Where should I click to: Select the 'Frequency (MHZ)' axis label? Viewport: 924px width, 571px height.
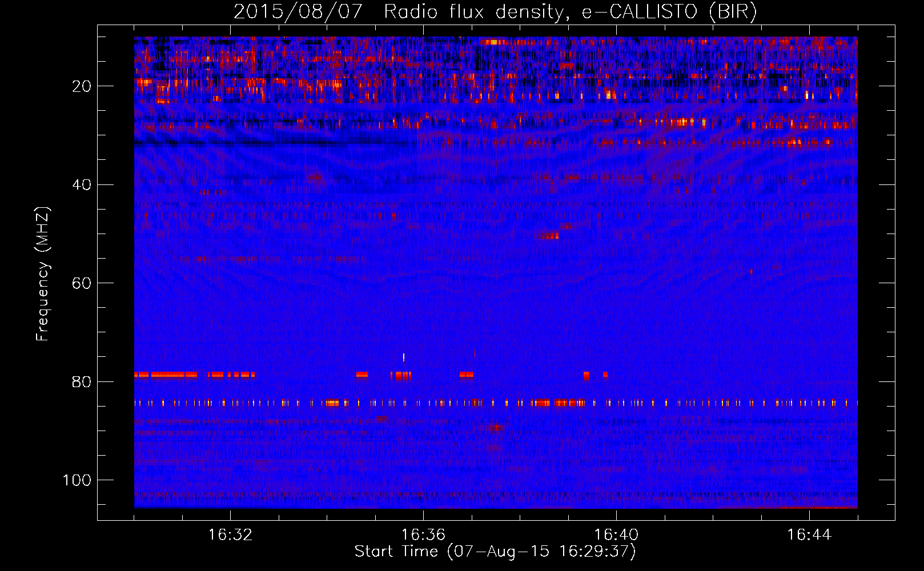tap(43, 274)
